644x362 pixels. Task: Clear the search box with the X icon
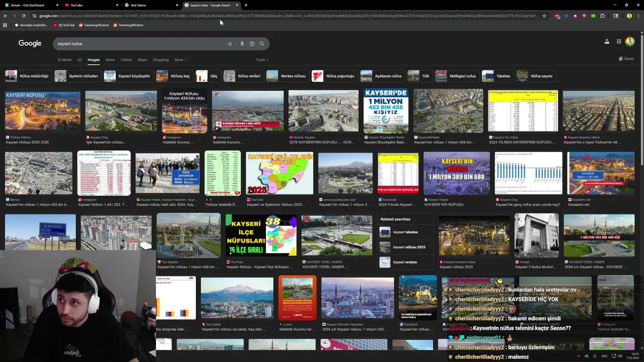230,44
